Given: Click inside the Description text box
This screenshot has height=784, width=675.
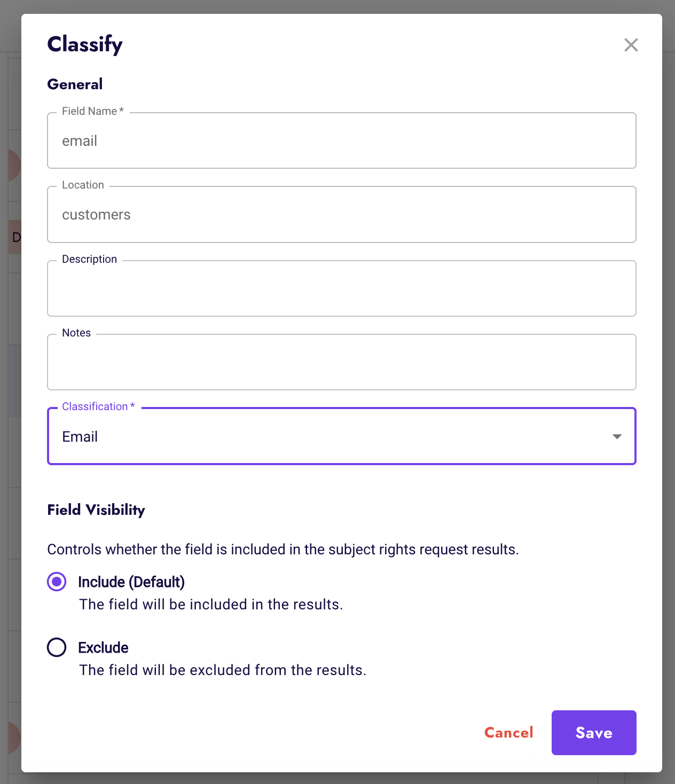Looking at the screenshot, I should click(x=342, y=288).
